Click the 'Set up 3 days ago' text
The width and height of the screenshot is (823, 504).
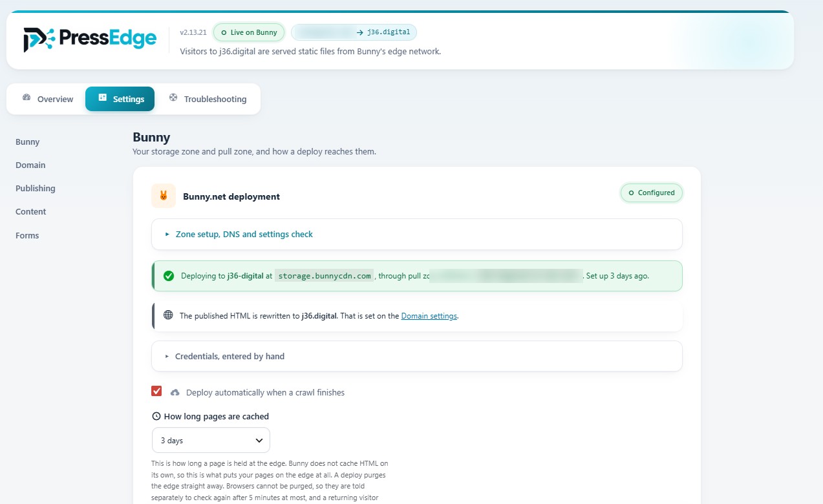(617, 276)
